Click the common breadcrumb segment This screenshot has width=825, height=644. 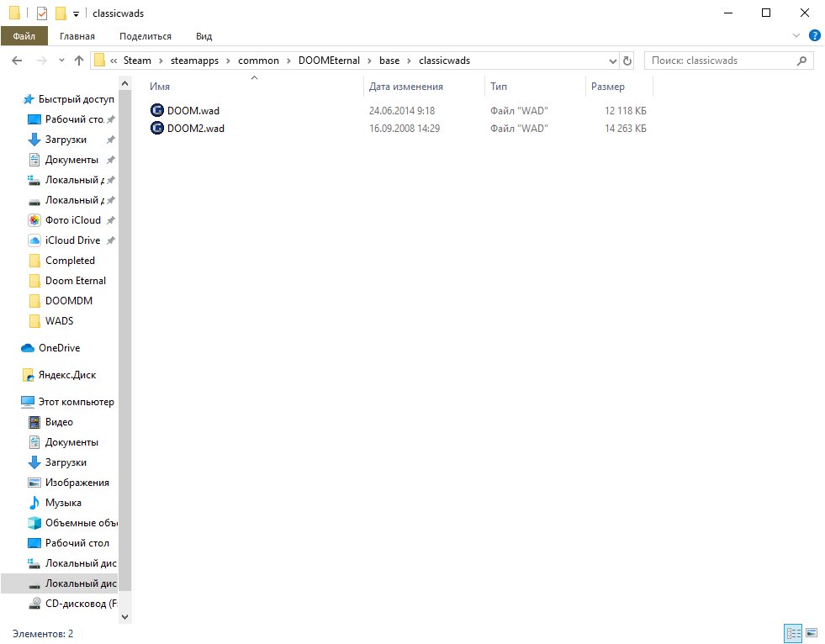click(x=258, y=61)
